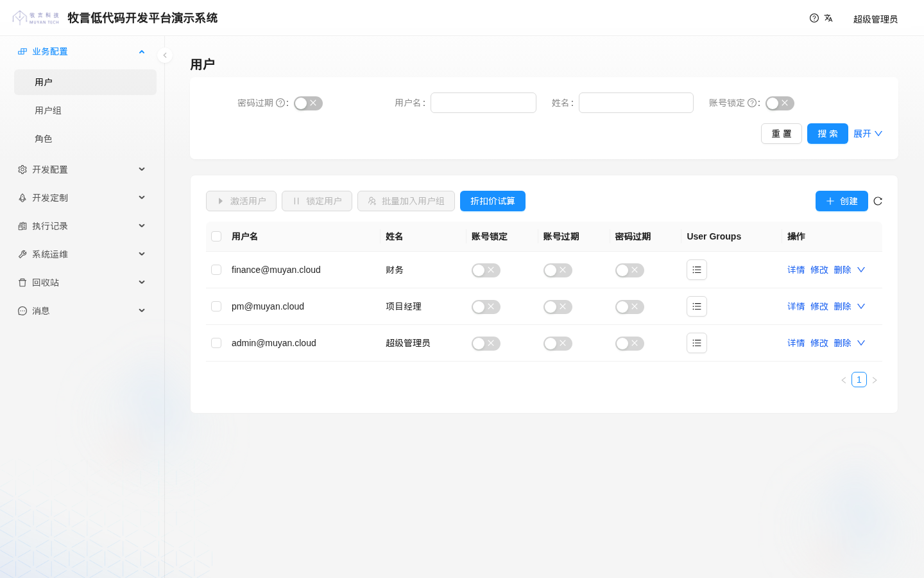
Task: Open the 超级管理员 account menu
Action: (875, 19)
